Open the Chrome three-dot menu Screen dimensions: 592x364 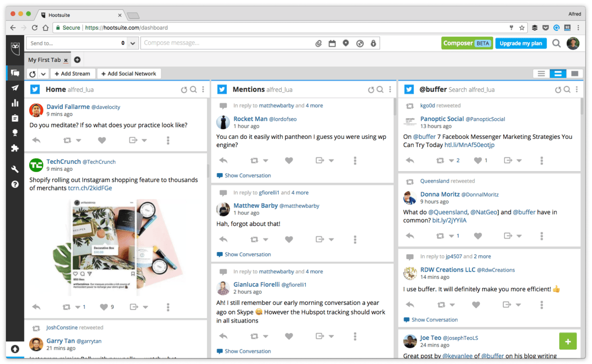click(x=579, y=28)
